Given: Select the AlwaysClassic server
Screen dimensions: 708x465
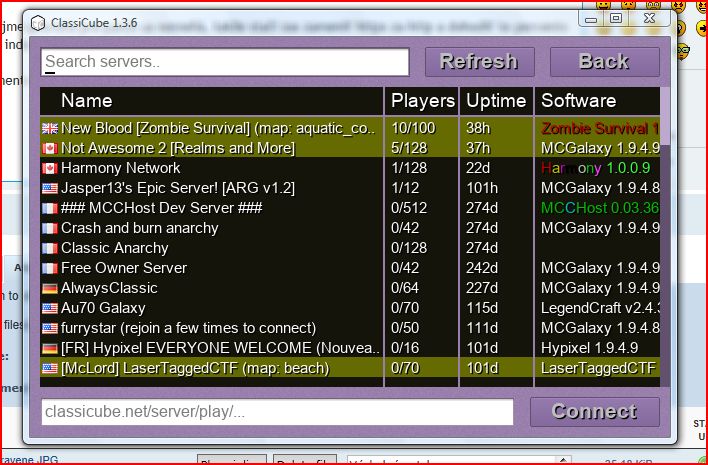Looking at the screenshot, I should [350, 288].
